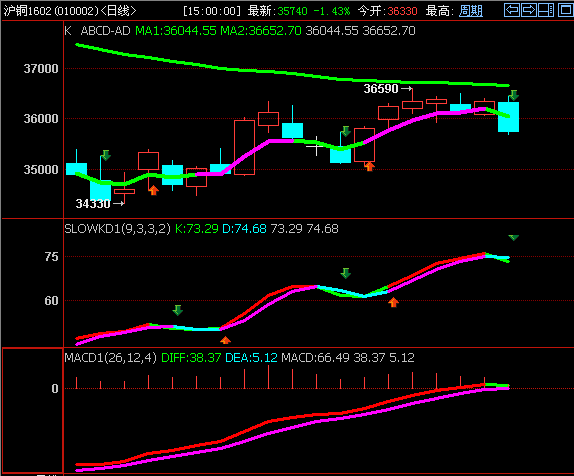The image size is (574, 476).
Task: Click the ABCD-AD indicator name
Action: [105, 31]
